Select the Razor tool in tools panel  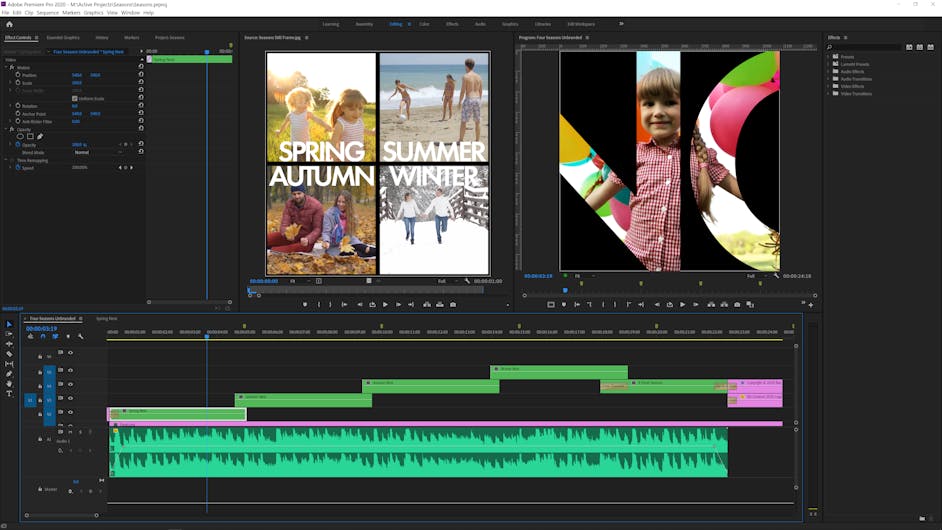[9, 354]
